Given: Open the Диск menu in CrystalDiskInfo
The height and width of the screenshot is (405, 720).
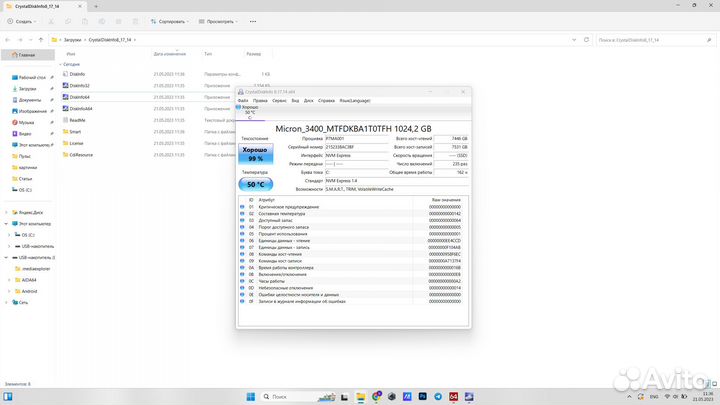Looking at the screenshot, I should (x=308, y=100).
